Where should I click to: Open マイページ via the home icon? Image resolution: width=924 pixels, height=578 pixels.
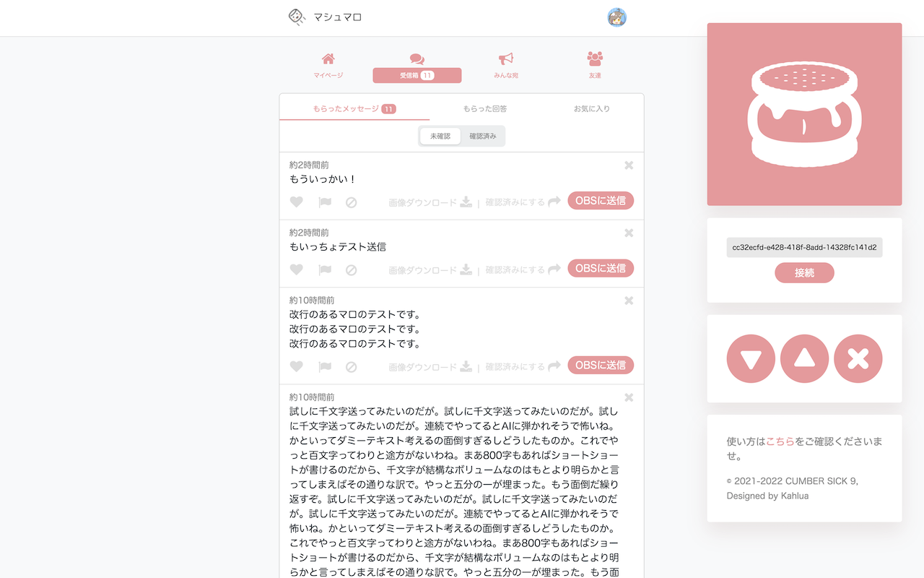[328, 59]
